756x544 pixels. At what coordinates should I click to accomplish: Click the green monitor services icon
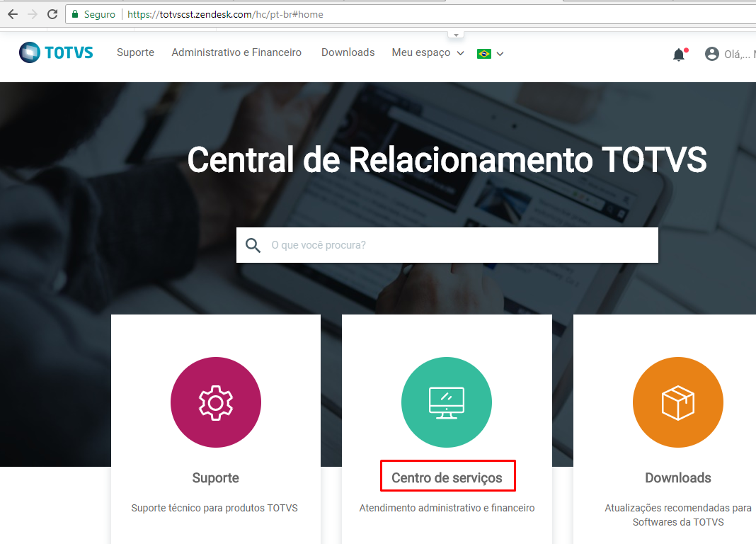point(447,402)
